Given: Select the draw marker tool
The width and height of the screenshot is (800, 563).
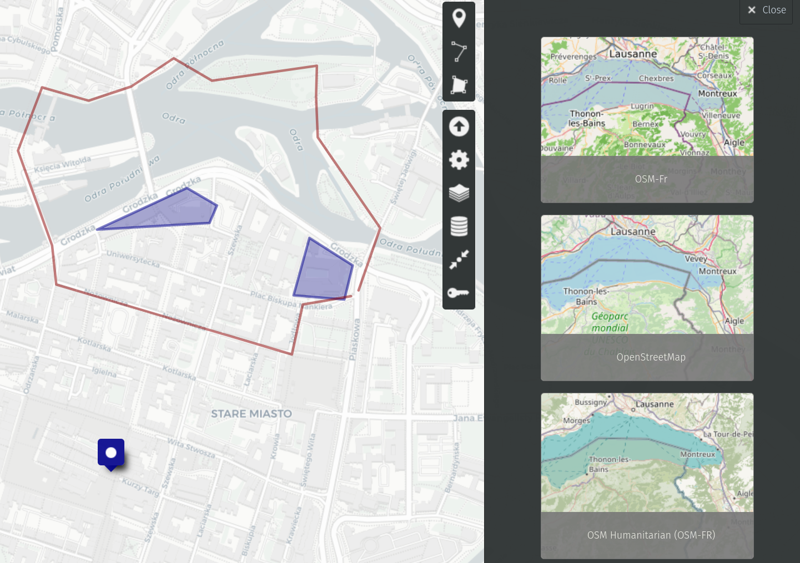Looking at the screenshot, I should pyautogui.click(x=459, y=18).
